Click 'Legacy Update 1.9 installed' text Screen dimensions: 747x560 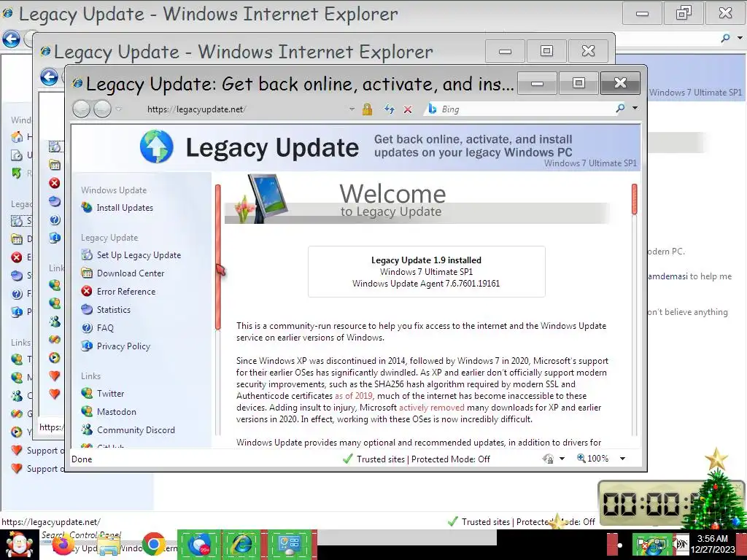(x=426, y=260)
